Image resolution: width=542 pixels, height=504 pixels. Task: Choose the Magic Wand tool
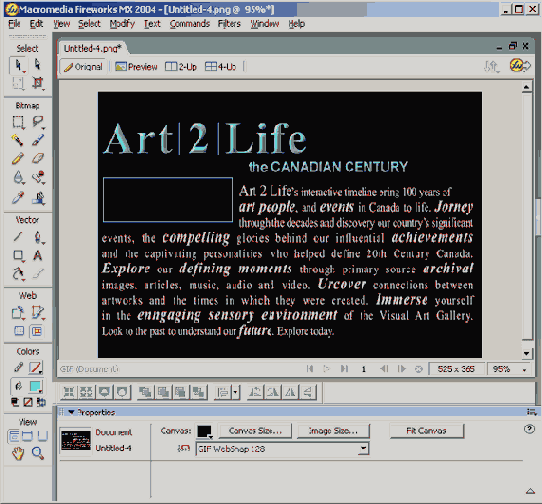[x=18, y=140]
